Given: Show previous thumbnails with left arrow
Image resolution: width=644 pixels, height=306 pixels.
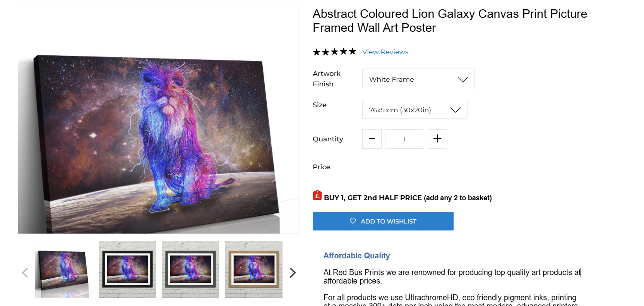Looking at the screenshot, I should pyautogui.click(x=25, y=273).
